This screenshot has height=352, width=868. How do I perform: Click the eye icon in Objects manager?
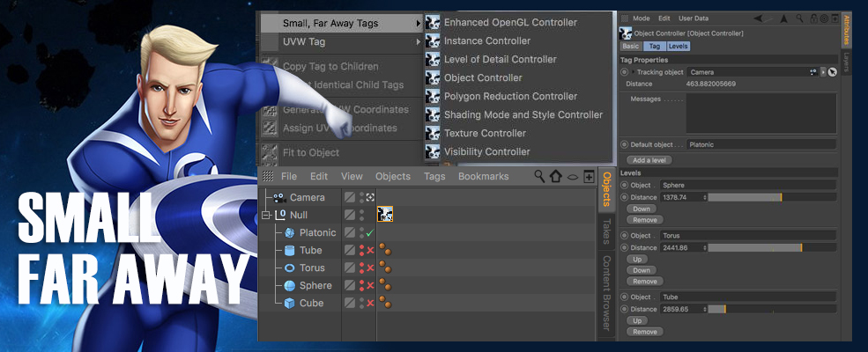pyautogui.click(x=572, y=176)
